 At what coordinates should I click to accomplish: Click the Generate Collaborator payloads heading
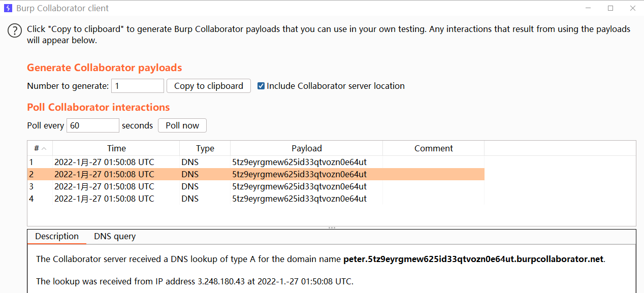104,68
